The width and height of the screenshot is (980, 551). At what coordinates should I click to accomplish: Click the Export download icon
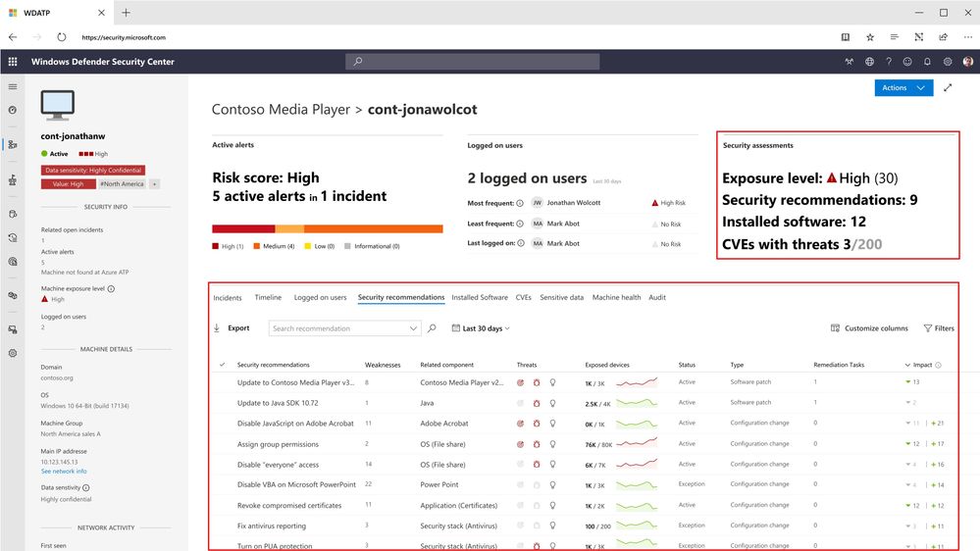tap(217, 328)
